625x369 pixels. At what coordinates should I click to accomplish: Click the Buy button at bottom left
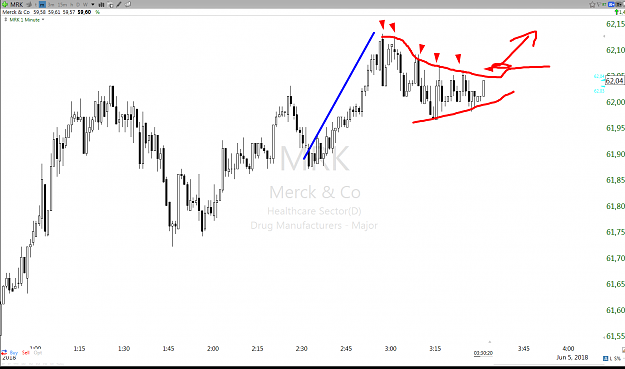tap(14, 353)
